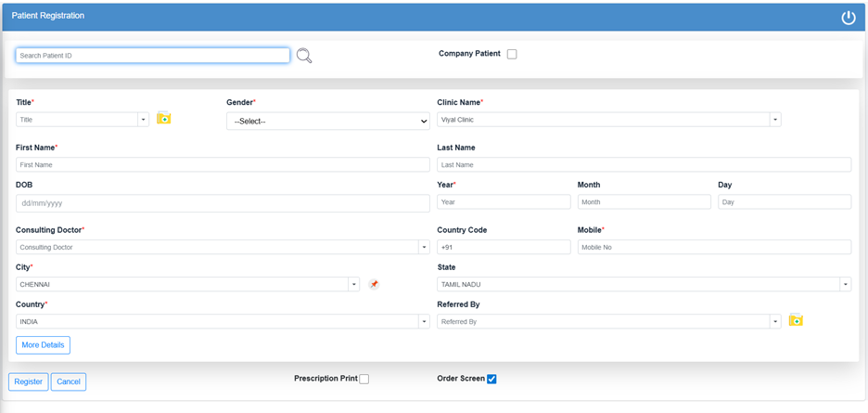Expand the Consulting Doctor dropdown arrow

(424, 248)
